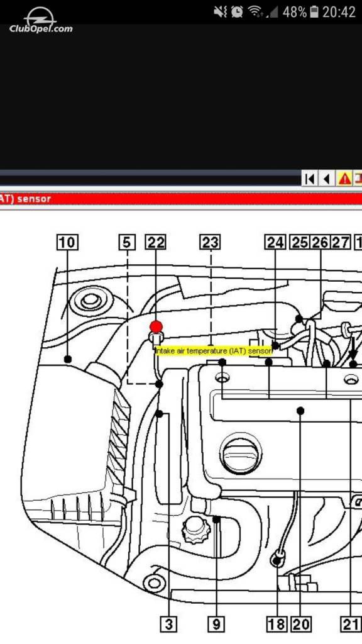362x644 pixels.
Task: Click component label 3 at bottom
Action: tap(168, 625)
